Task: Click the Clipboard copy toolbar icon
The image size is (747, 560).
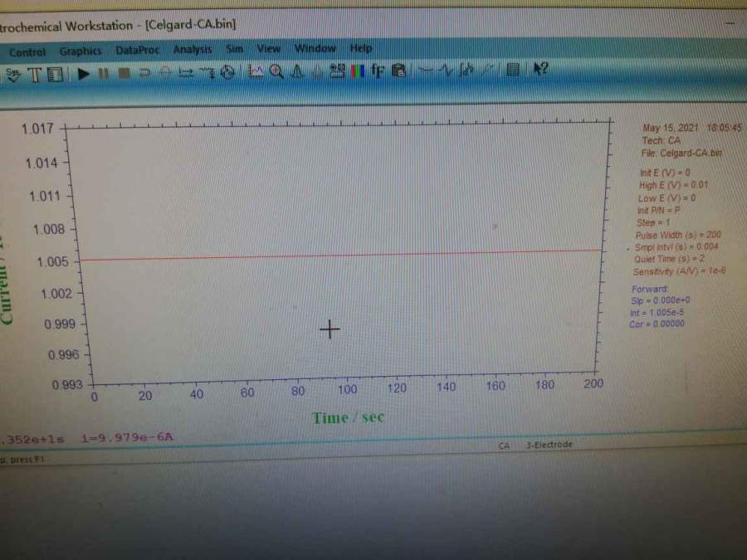Action: pos(399,72)
